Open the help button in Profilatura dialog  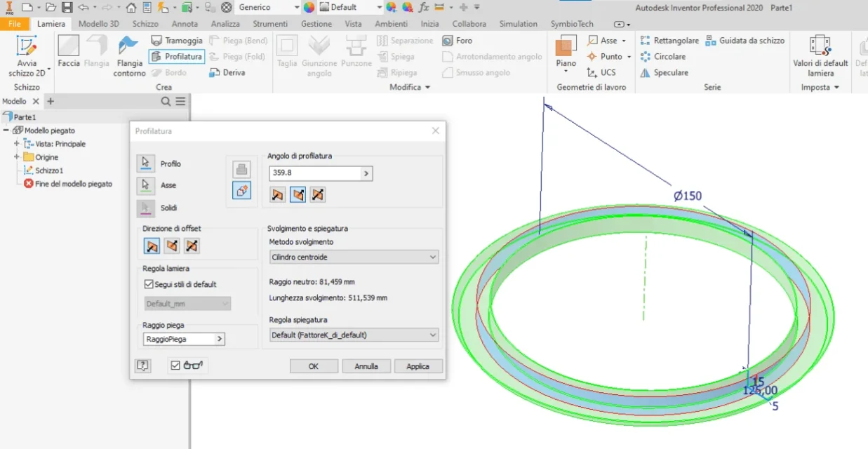(x=142, y=366)
